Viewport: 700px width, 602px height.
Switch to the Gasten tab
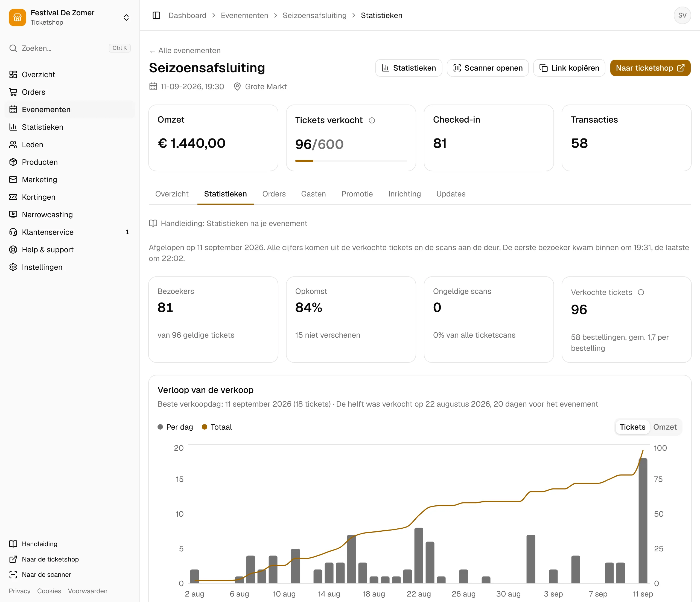coord(313,194)
